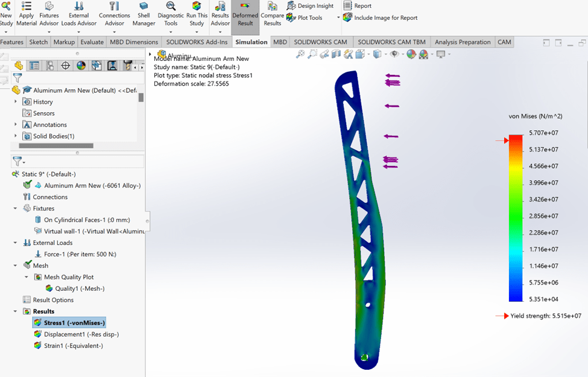Screen dimensions: 588x377
Task: Collapse the Mesh Quality Plot node
Action: [27, 277]
